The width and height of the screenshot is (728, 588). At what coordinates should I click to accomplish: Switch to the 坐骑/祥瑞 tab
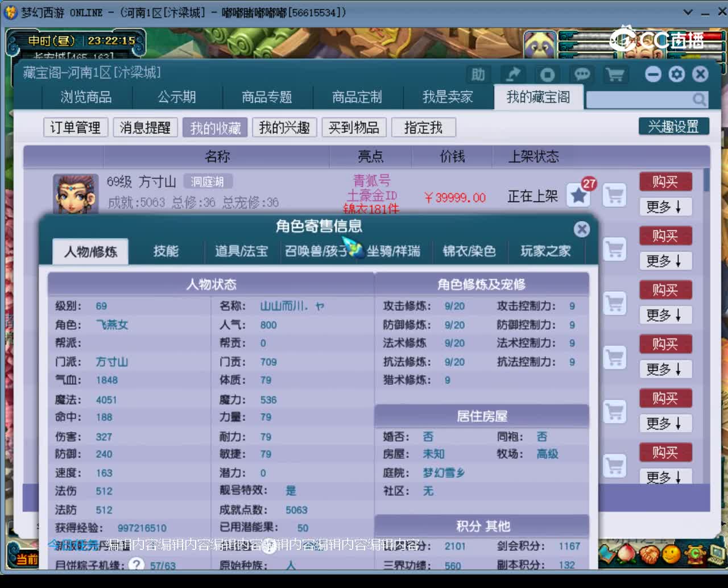click(394, 251)
